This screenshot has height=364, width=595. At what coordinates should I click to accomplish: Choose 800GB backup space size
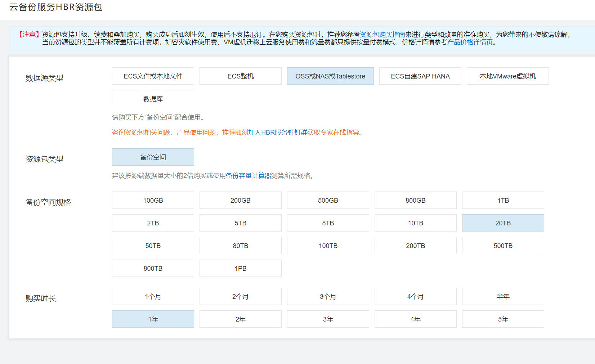pyautogui.click(x=416, y=200)
